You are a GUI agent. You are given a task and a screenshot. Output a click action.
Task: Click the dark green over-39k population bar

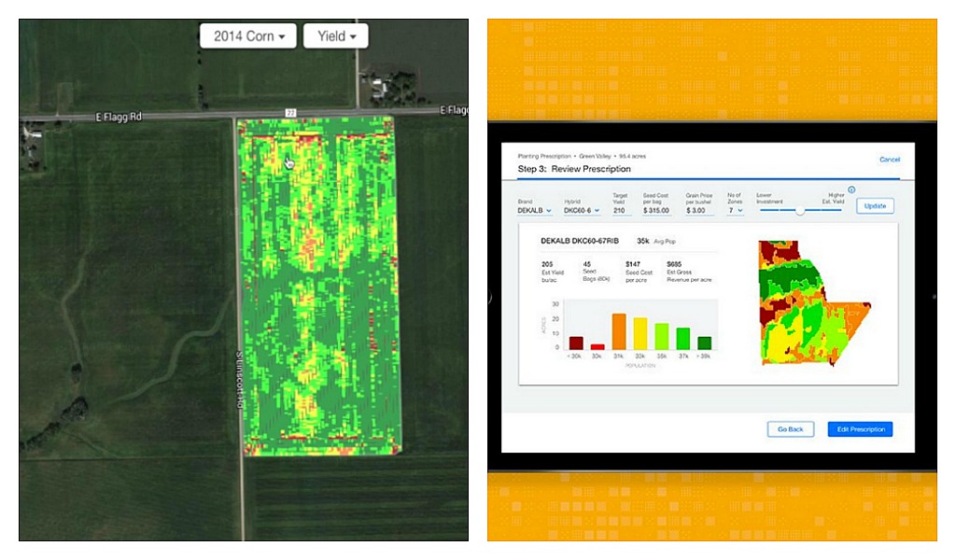click(x=704, y=343)
